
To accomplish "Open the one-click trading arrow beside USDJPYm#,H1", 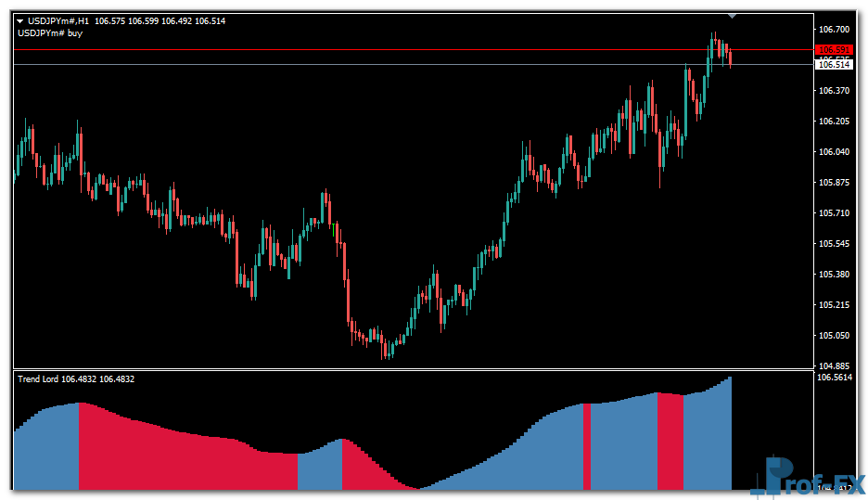I will 20,20.
